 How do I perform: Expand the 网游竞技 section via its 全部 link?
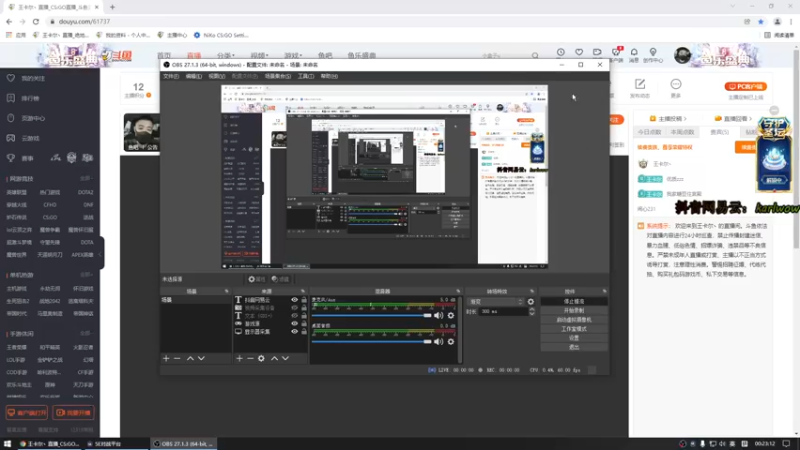86,179
